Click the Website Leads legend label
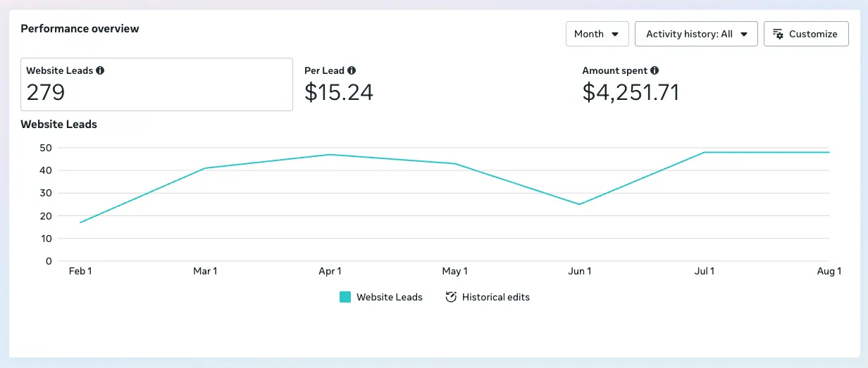The height and width of the screenshot is (368, 868). [390, 297]
